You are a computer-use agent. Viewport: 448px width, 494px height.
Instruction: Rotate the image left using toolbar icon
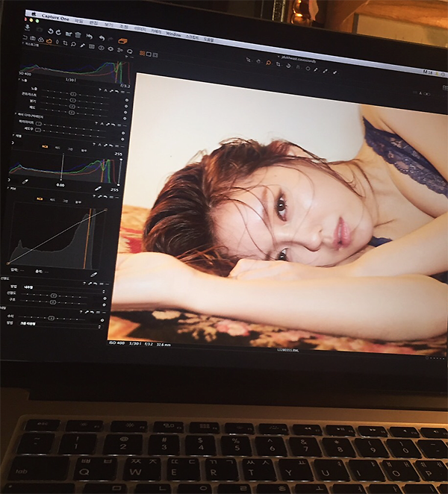coord(50,31)
